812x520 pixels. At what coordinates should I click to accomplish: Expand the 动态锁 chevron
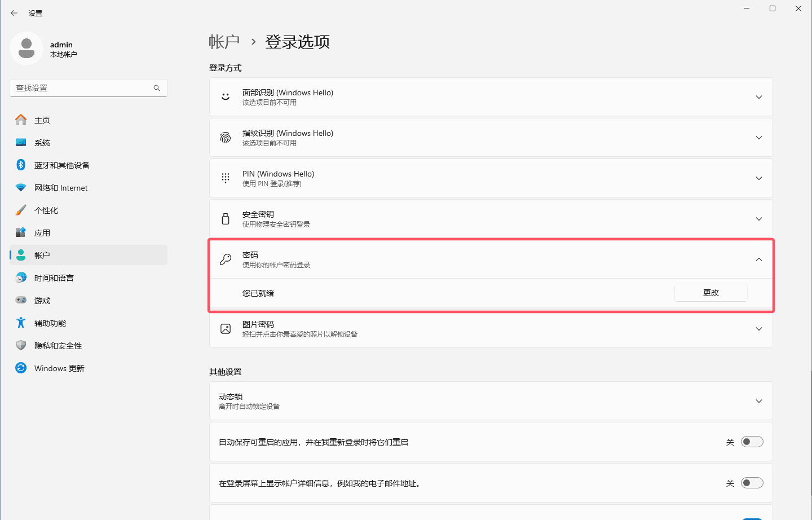759,401
